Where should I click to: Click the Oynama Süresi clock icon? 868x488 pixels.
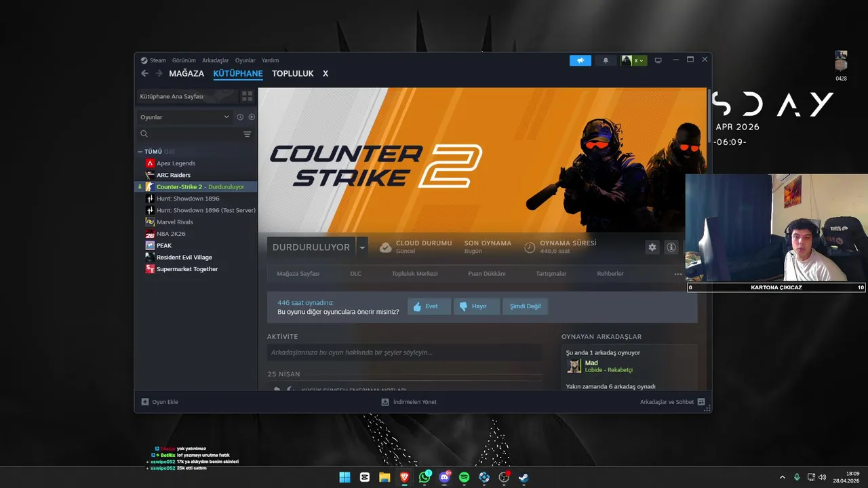tap(530, 247)
